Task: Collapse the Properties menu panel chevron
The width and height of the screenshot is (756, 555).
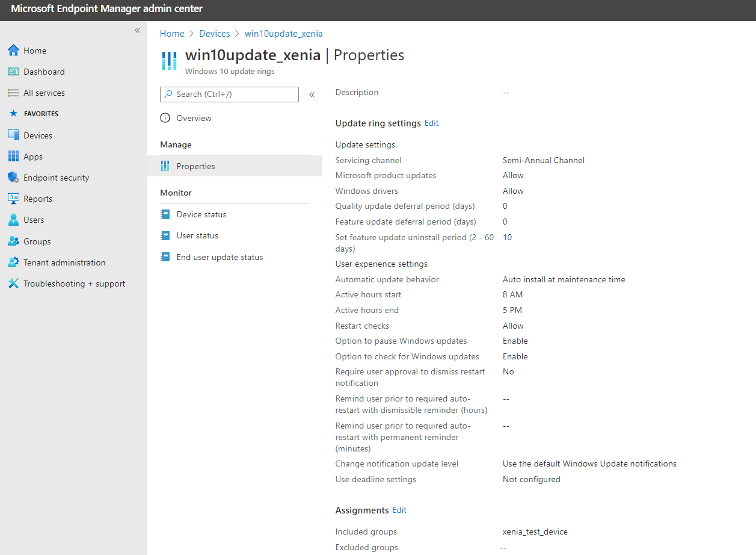Action: click(x=312, y=94)
